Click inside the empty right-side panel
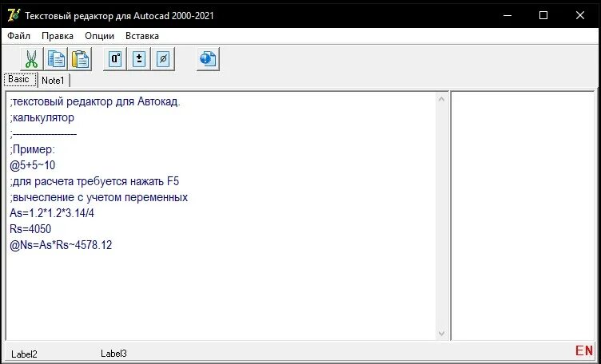Viewport: 601px width, 364px height. [523, 216]
